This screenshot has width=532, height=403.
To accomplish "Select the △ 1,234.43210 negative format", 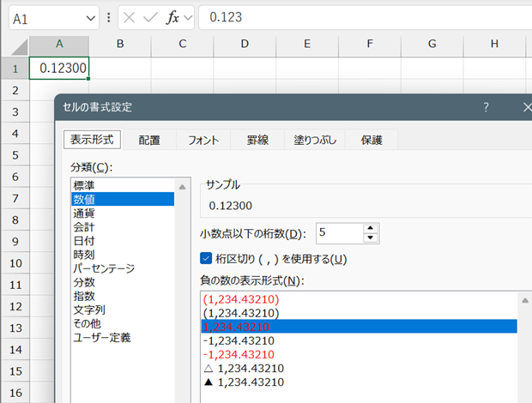I will pyautogui.click(x=359, y=369).
